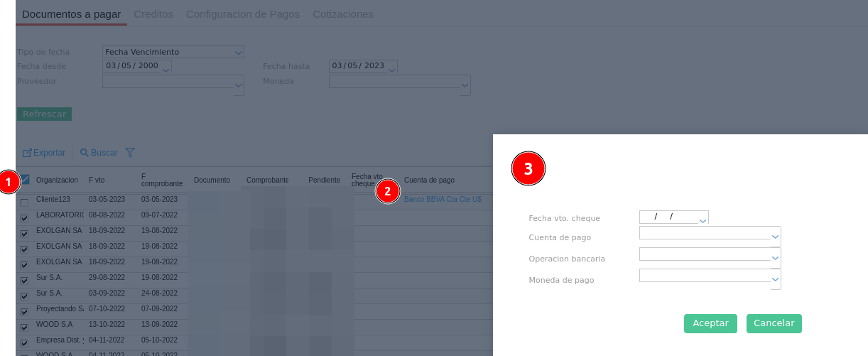The image size is (868, 356).
Task: Uncheck the Cliente123 row checkbox
Action: [x=24, y=203]
